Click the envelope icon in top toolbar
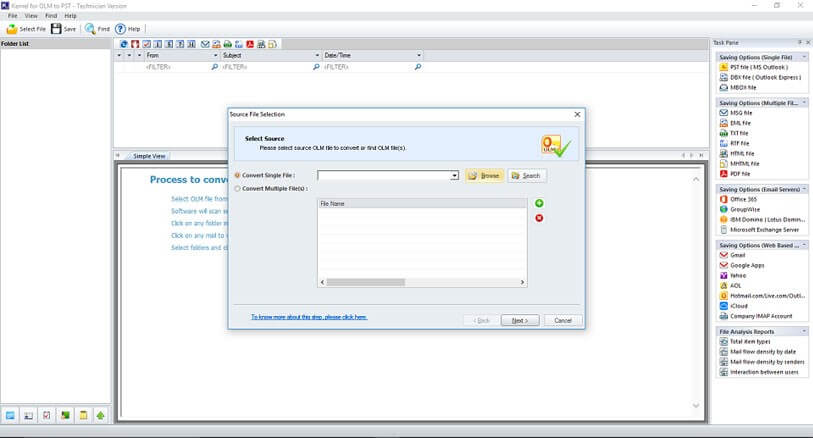 [x=205, y=44]
